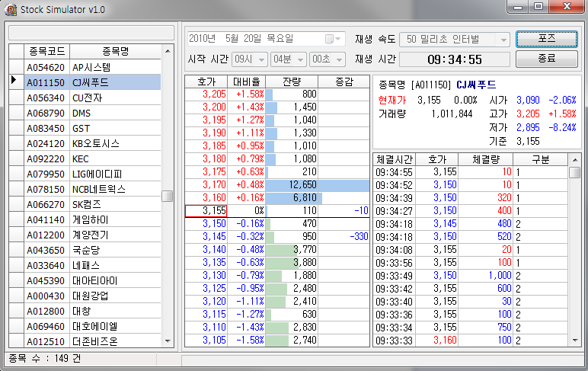Select the SK컴즈 stock in list
The width and height of the screenshot is (588, 371).
[x=114, y=204]
